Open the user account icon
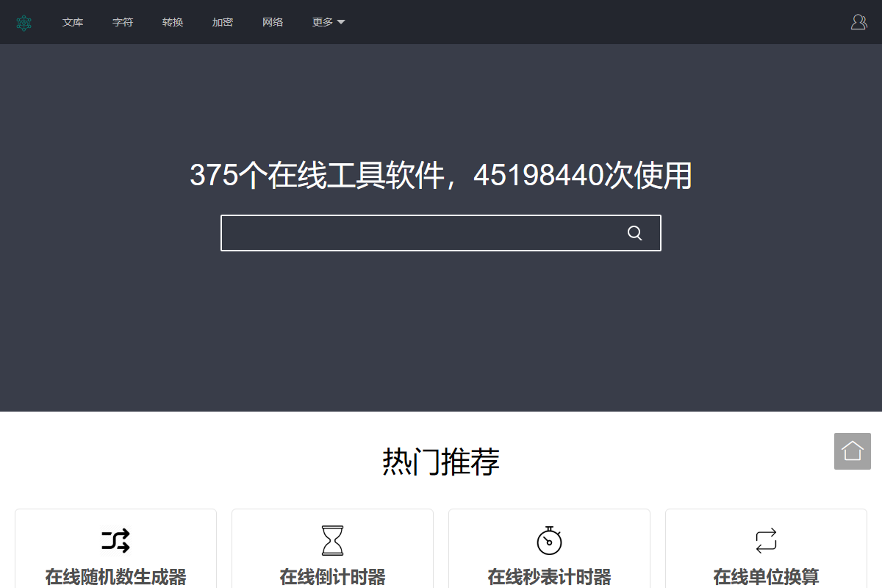Screen dimensions: 882x588 tap(858, 22)
